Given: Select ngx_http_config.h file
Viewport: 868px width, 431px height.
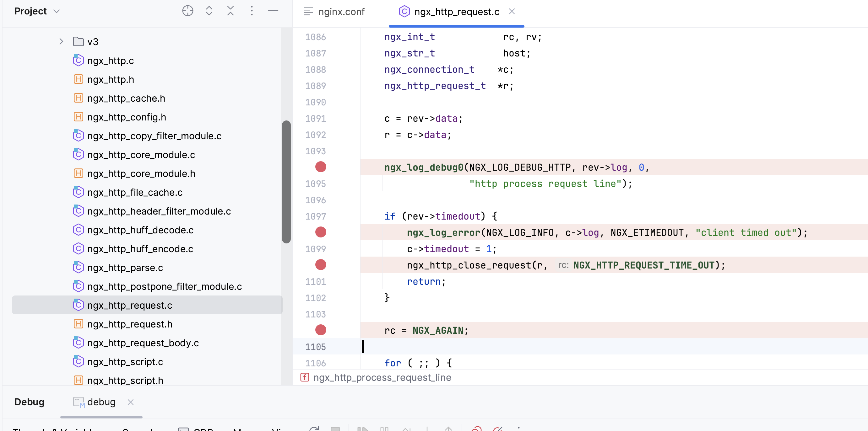Looking at the screenshot, I should (x=126, y=117).
